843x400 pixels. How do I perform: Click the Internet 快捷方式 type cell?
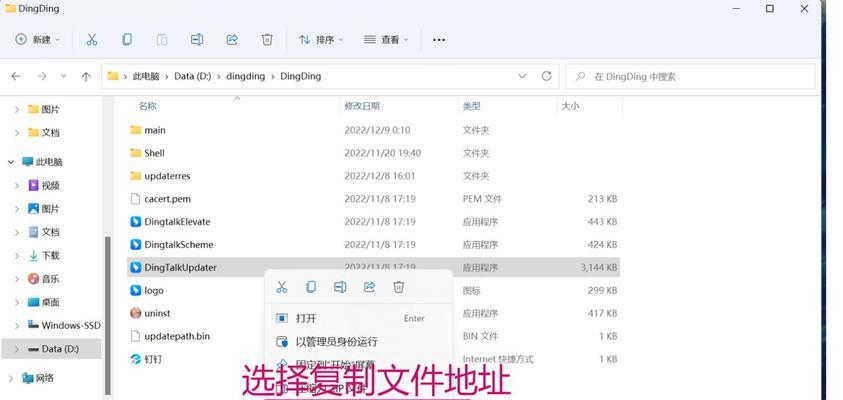coord(498,359)
